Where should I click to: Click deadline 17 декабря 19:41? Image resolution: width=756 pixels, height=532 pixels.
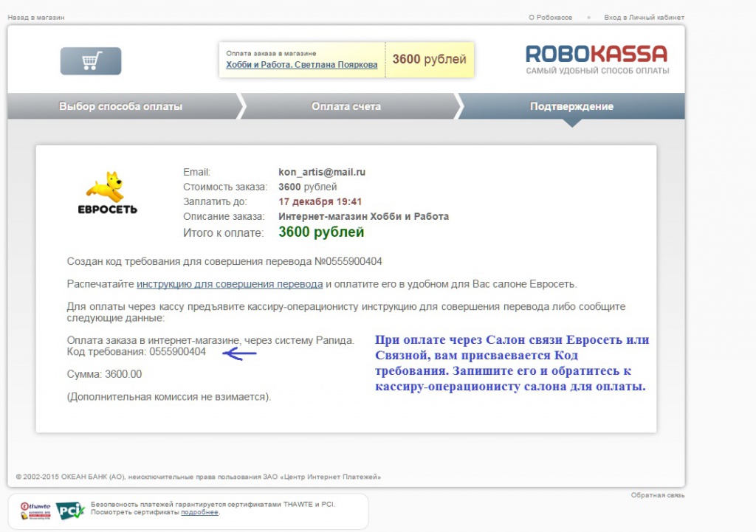[320, 202]
